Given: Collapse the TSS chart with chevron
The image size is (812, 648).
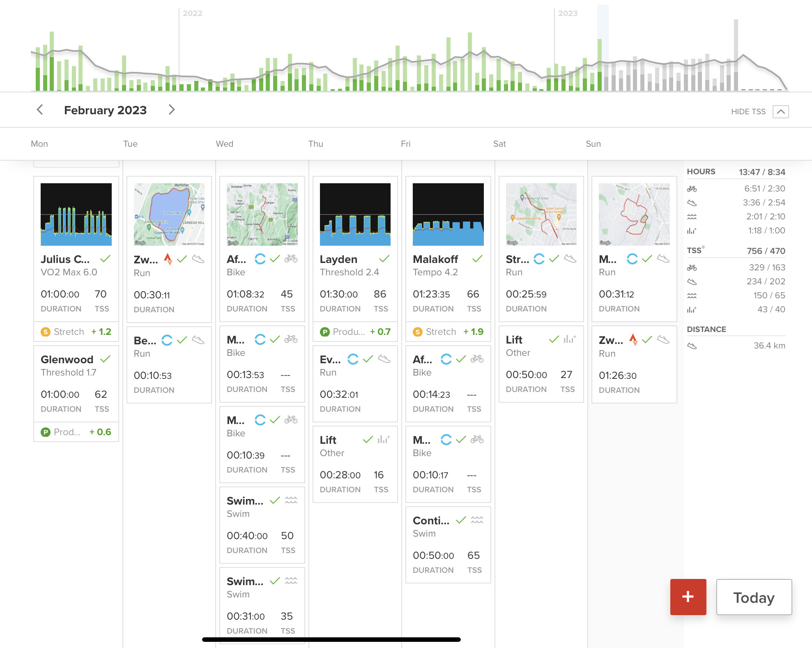Looking at the screenshot, I should 780,111.
